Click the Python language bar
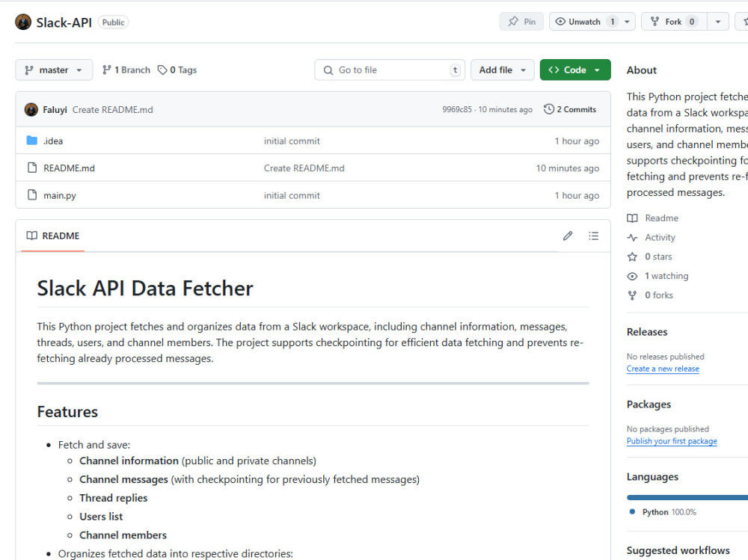Image resolution: width=748 pixels, height=560 pixels. tap(687, 497)
